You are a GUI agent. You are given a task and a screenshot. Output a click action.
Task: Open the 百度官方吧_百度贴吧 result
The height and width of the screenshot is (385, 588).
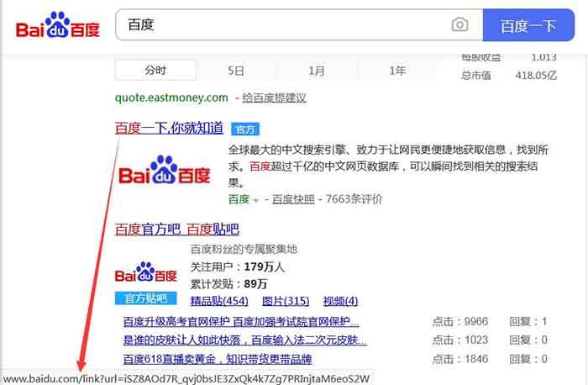(177, 229)
